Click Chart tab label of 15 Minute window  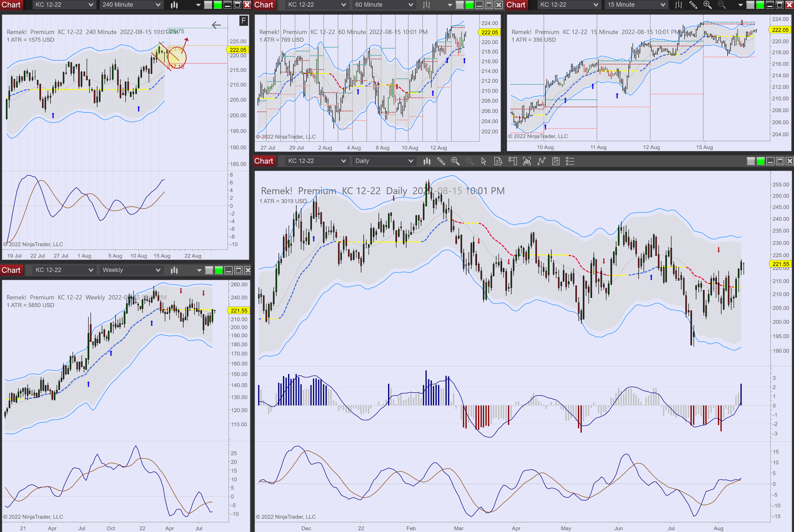point(516,5)
